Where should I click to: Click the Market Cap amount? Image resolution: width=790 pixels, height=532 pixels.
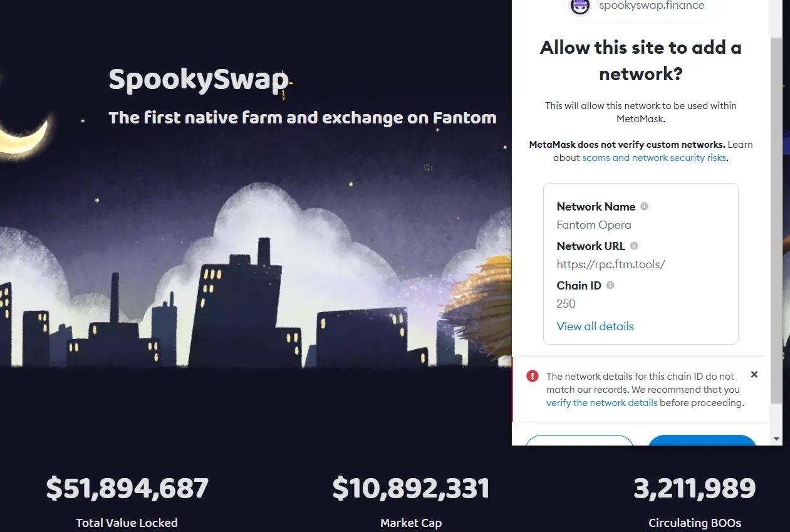411,488
